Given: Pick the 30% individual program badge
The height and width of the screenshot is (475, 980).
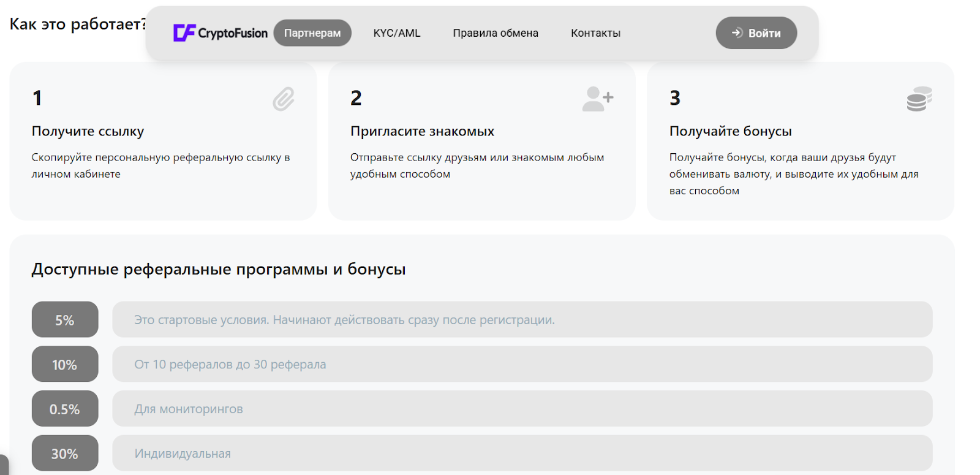Looking at the screenshot, I should pyautogui.click(x=65, y=454).
